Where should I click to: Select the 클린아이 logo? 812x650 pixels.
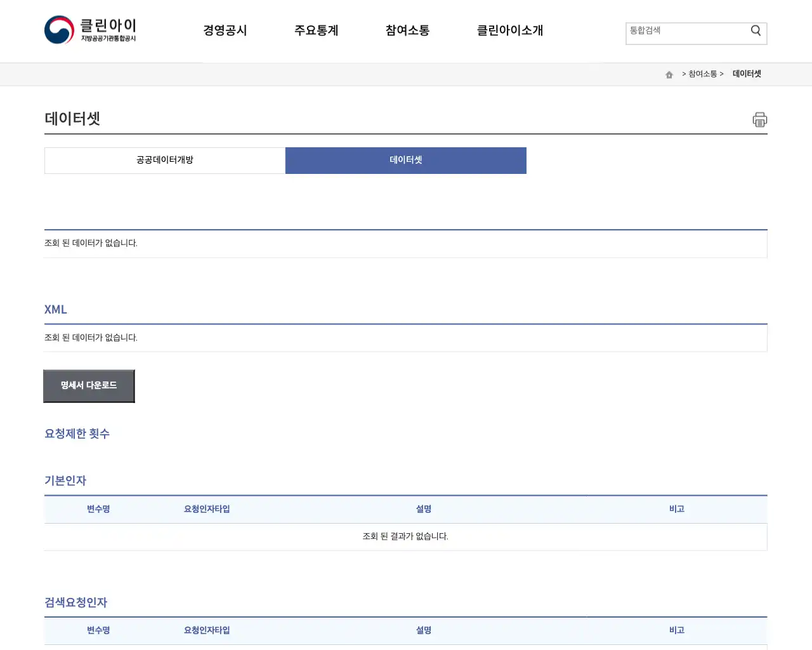click(89, 29)
